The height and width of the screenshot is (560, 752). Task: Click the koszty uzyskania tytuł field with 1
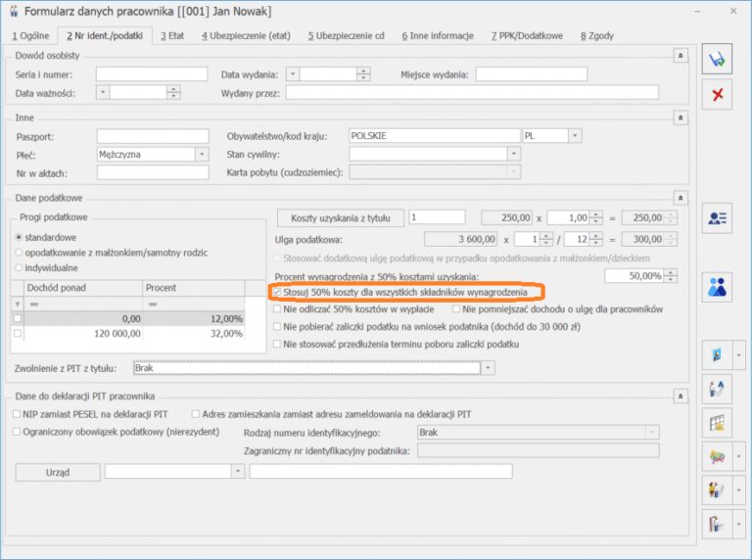[437, 217]
